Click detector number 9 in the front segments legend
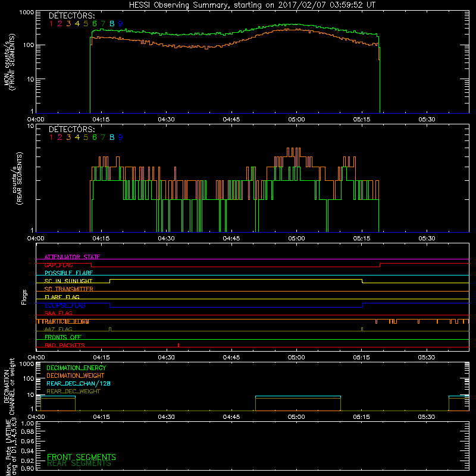The height and width of the screenshot is (476, 476). [121, 23]
